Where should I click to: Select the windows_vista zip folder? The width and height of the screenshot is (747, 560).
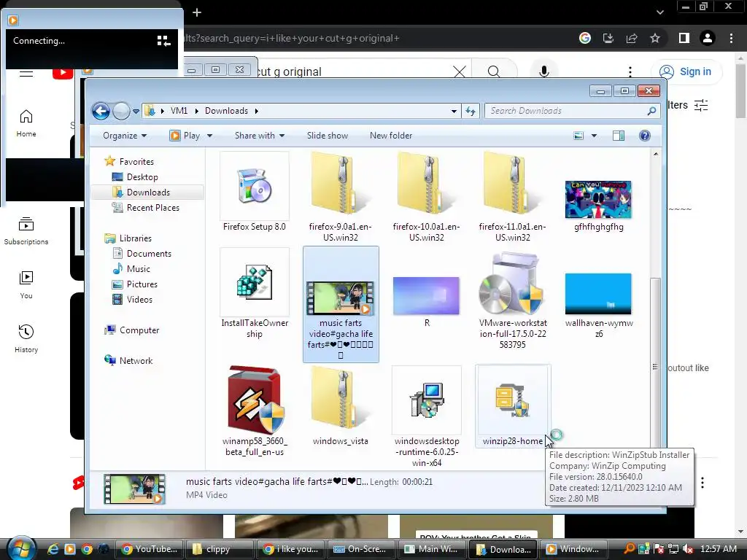tap(340, 405)
